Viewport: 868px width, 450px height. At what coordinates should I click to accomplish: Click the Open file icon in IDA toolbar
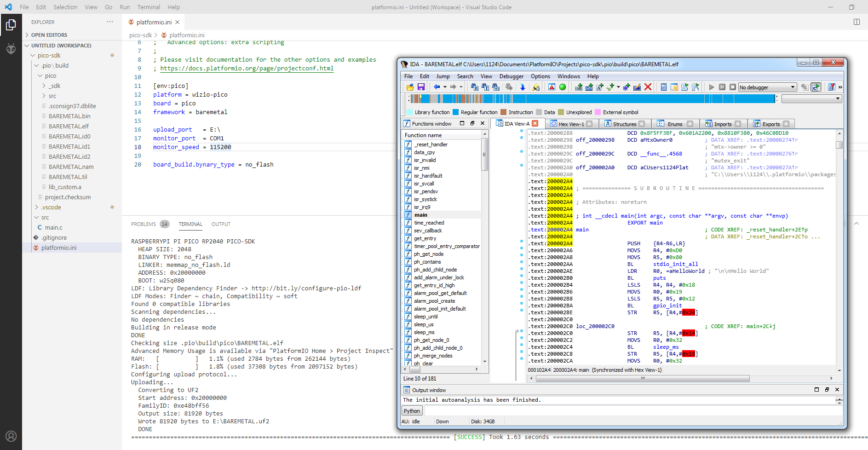click(x=410, y=87)
